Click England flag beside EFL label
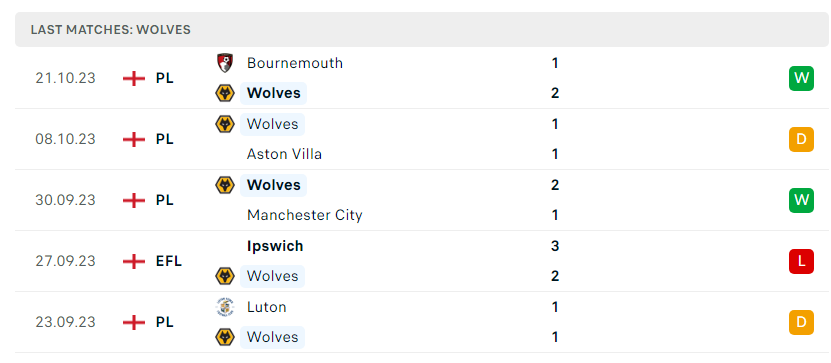Viewport: 831px width, 363px height. coord(134,261)
